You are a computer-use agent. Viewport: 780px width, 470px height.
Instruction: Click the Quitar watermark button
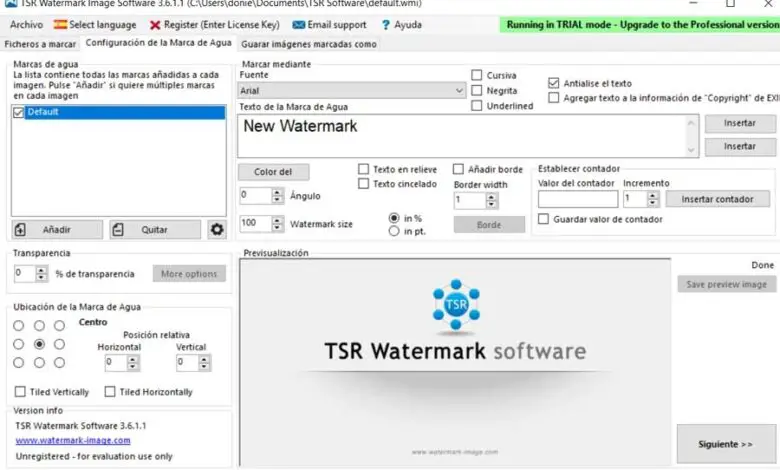click(x=155, y=230)
